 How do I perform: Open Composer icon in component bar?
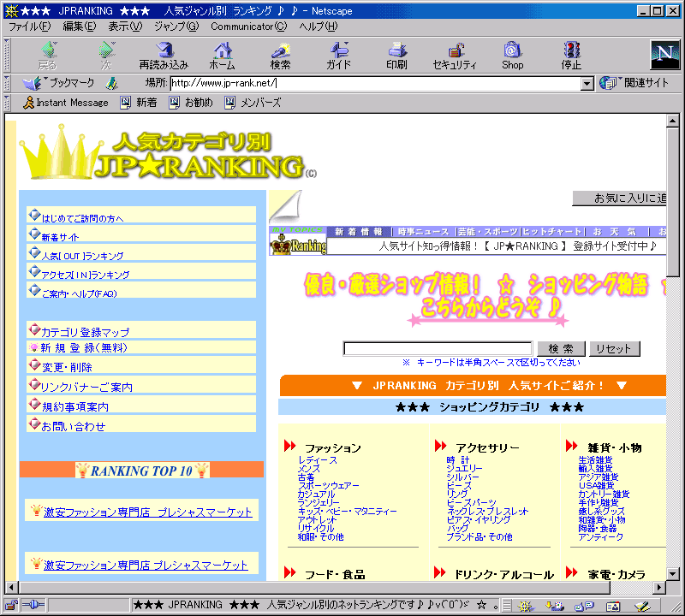[642, 606]
